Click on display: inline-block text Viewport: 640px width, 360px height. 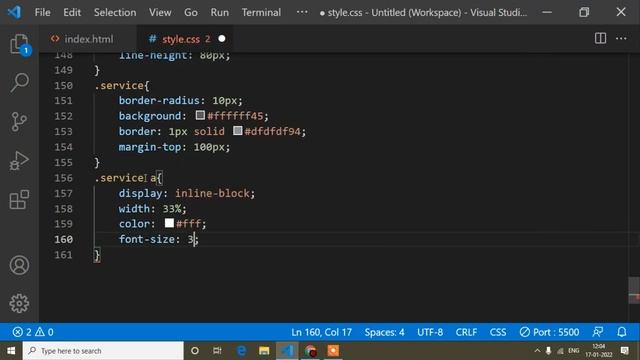click(187, 193)
